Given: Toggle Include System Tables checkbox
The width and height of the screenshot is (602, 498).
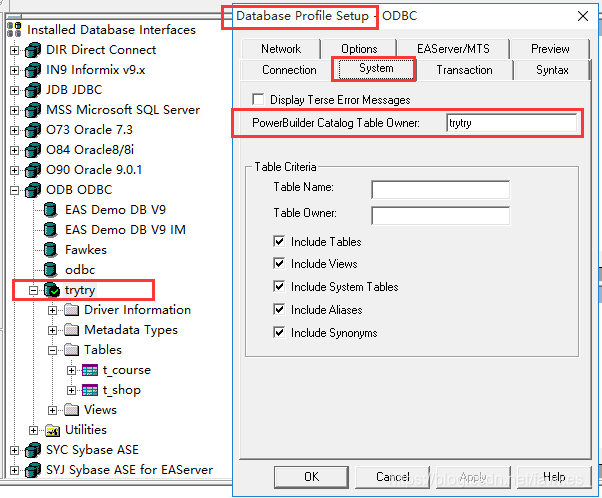Looking at the screenshot, I should (x=279, y=287).
